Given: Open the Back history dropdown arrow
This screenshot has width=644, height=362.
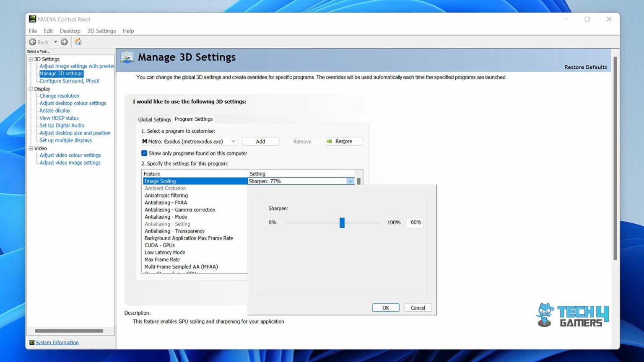Looking at the screenshot, I should pos(55,42).
